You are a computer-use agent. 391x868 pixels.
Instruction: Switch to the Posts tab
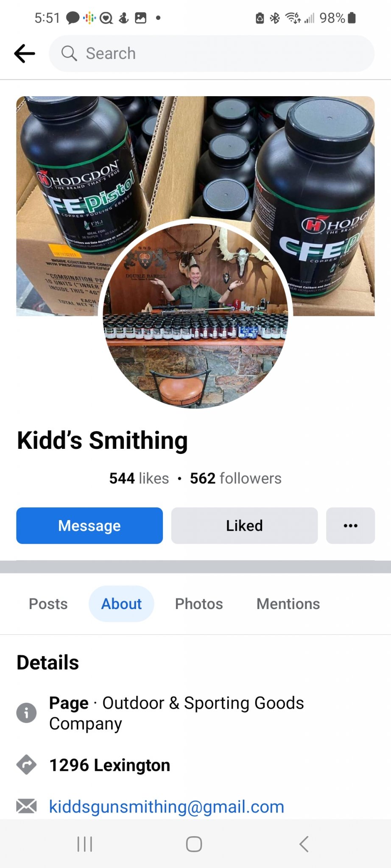[x=48, y=604]
